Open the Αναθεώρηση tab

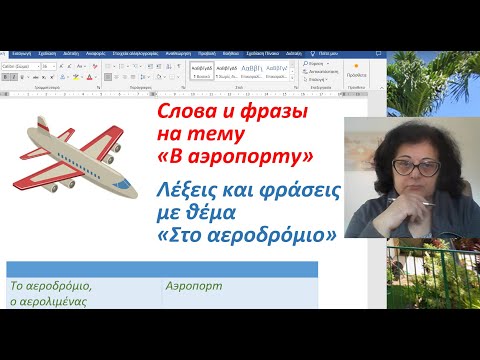click(x=178, y=53)
